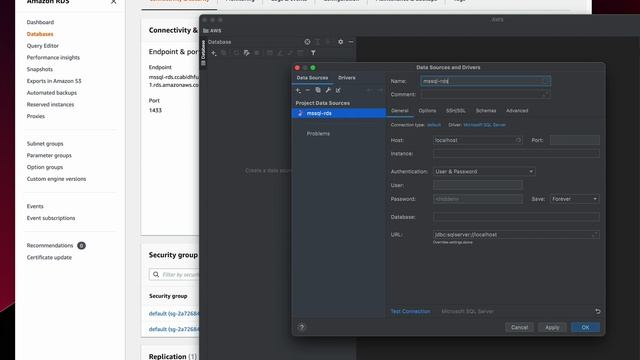
Task: Close the Amazon RDS sidebar with X
Action: point(113,2)
